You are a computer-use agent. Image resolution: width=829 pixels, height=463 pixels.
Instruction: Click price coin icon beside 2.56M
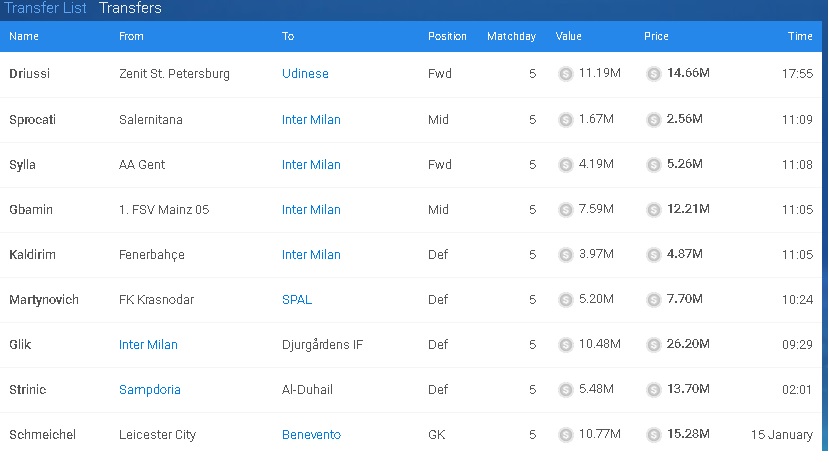coord(653,120)
